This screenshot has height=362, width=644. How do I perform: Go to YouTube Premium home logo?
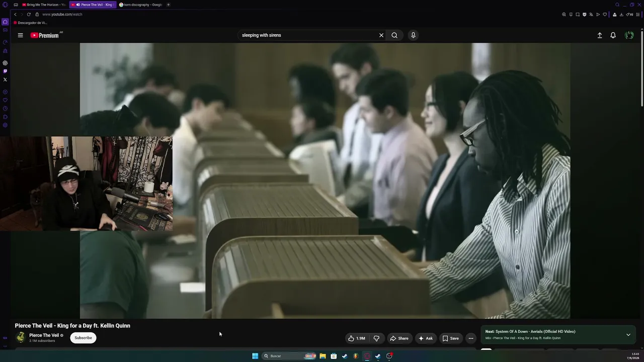[x=45, y=35]
